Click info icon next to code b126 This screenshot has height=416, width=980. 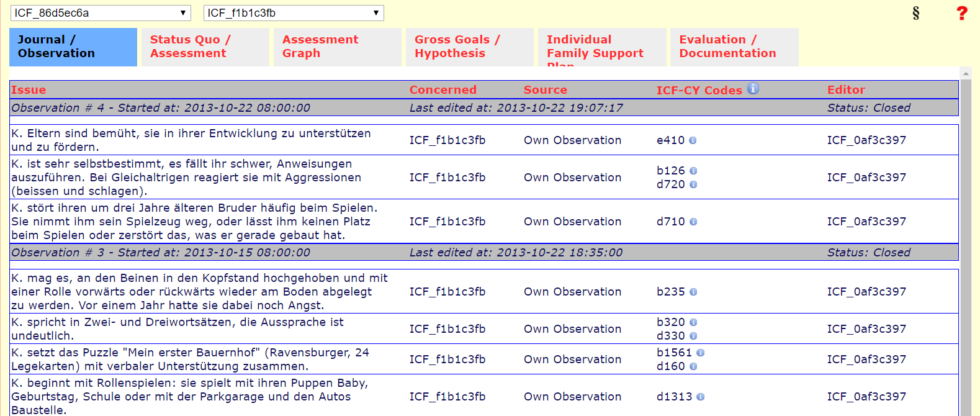[x=693, y=171]
